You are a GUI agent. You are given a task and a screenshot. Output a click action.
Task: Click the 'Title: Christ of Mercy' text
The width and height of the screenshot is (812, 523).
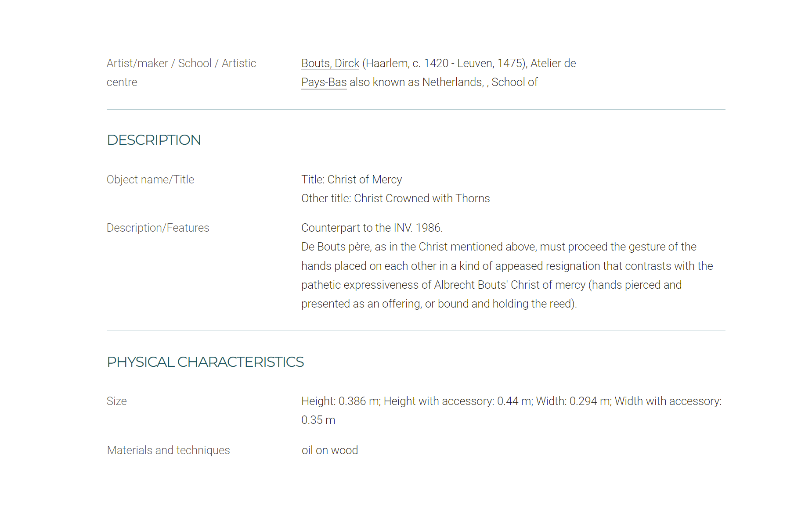tap(352, 179)
